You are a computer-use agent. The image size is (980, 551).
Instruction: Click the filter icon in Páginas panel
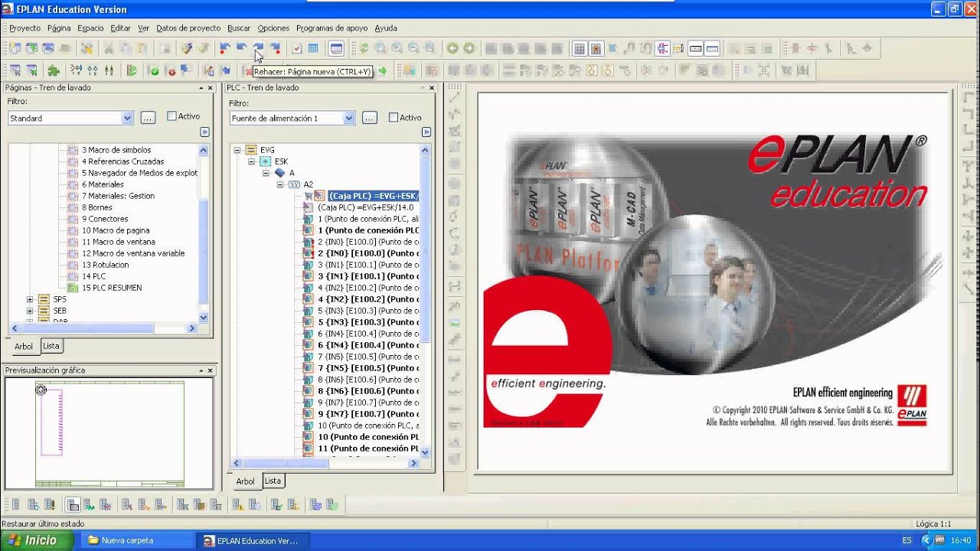click(204, 132)
